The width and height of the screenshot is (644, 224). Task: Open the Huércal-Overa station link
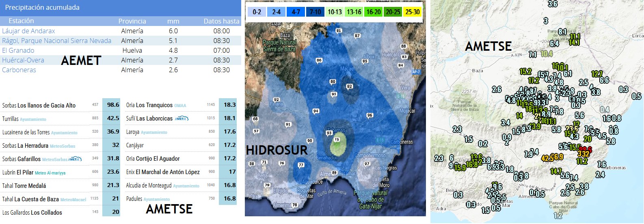pyautogui.click(x=23, y=60)
